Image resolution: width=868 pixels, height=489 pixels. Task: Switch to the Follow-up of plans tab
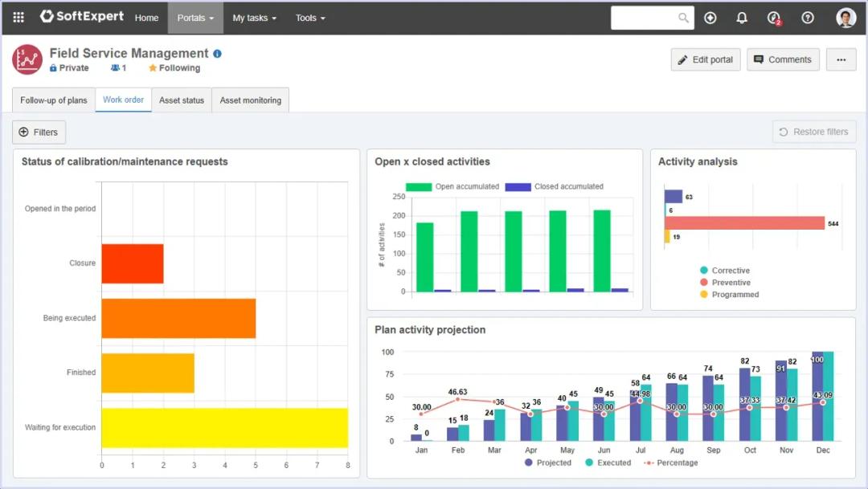pos(54,100)
